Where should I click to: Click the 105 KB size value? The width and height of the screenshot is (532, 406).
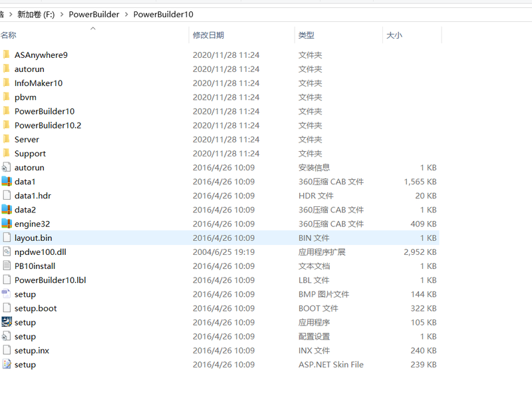(424, 323)
